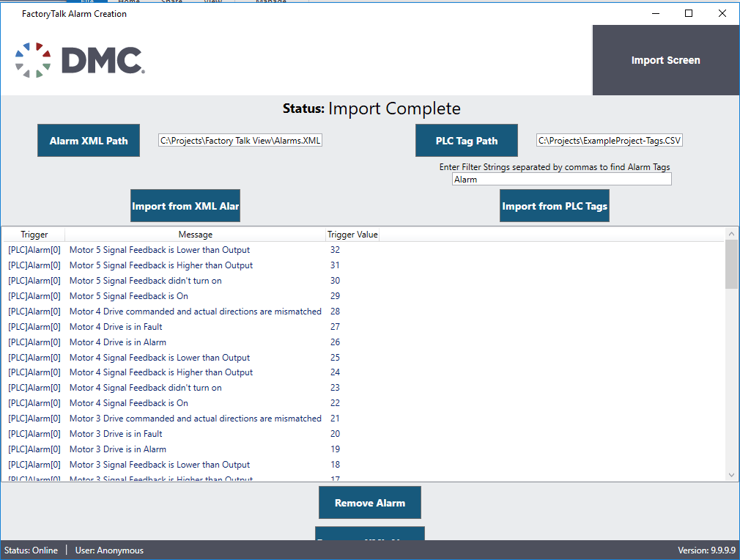
Task: Maximize the FactoryTalk Alarm Creation window
Action: [688, 13]
